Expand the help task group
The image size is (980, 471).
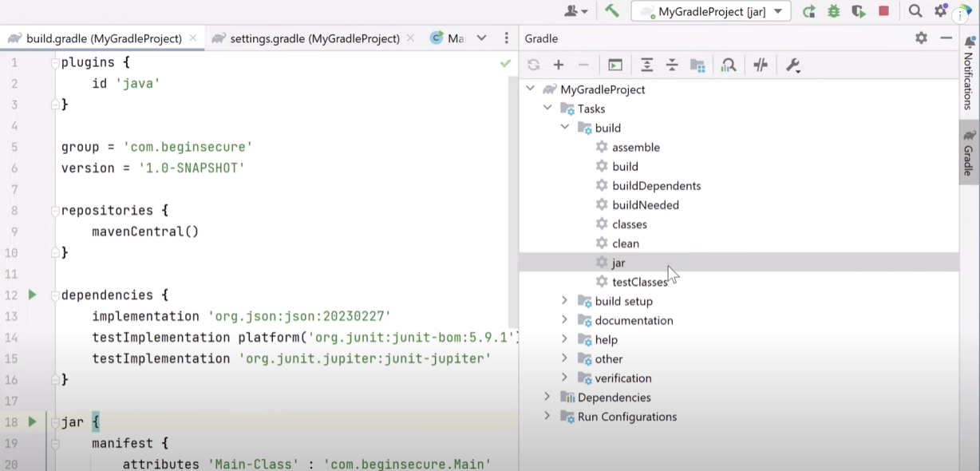click(x=565, y=339)
